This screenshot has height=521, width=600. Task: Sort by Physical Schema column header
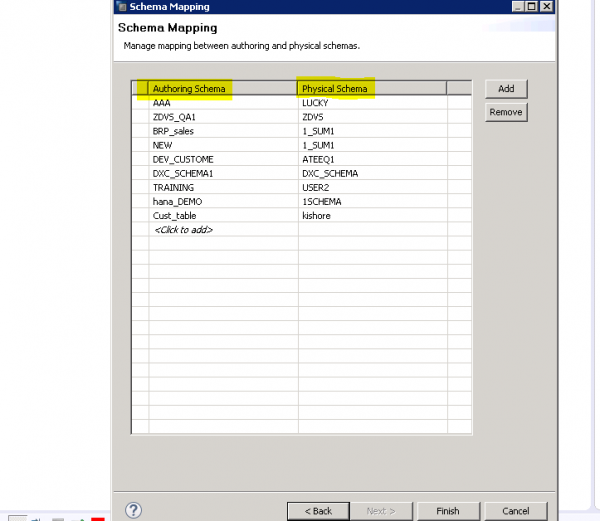pos(372,88)
